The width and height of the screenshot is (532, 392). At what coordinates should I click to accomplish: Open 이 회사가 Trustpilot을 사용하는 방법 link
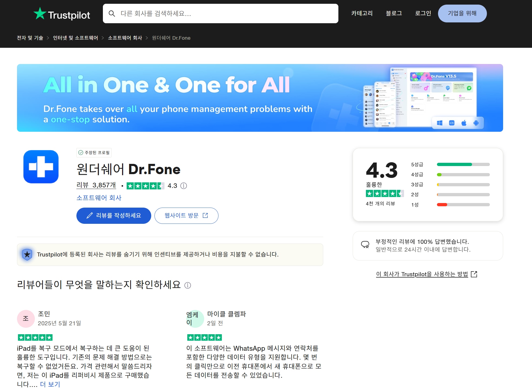coord(427,274)
